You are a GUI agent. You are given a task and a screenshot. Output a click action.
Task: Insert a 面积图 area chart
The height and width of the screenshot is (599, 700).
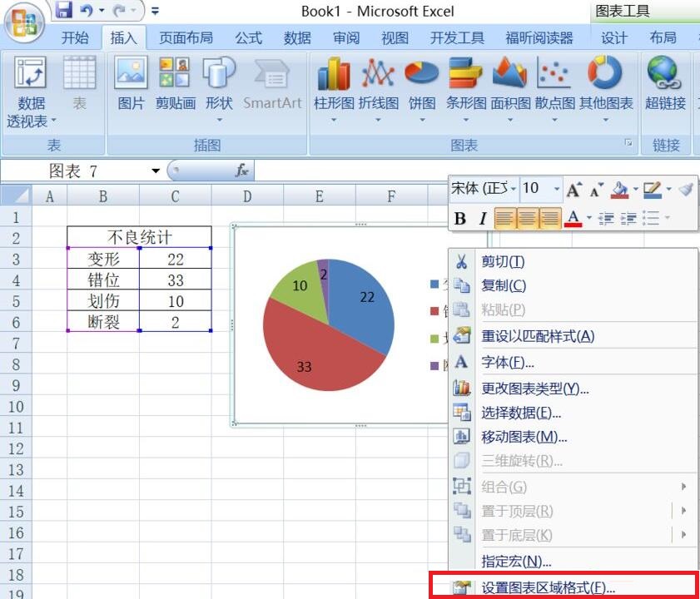[510, 89]
